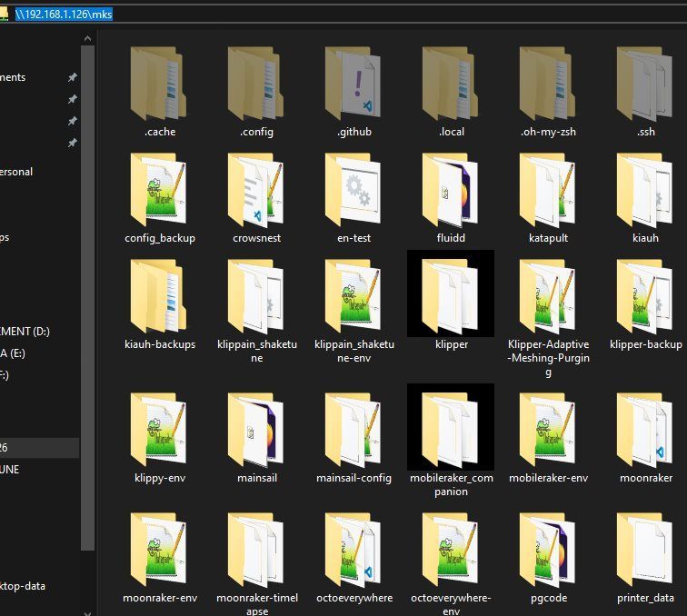This screenshot has height=616, width=687.
Task: Open the crowsnest folder icon
Action: 256,190
